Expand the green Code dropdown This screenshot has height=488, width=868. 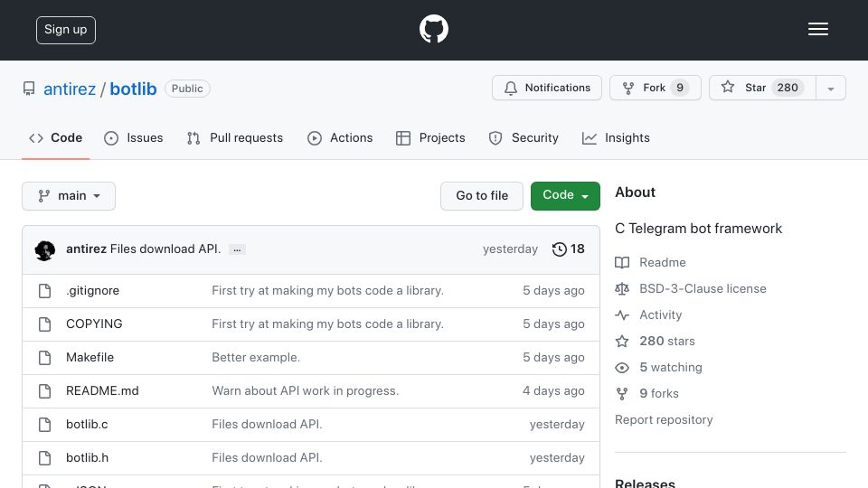click(565, 196)
